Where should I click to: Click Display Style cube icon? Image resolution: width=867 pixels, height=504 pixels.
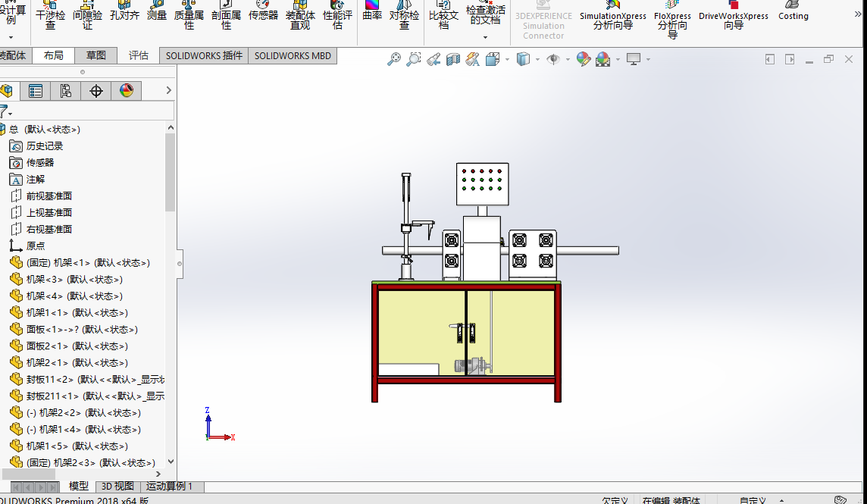[523, 59]
